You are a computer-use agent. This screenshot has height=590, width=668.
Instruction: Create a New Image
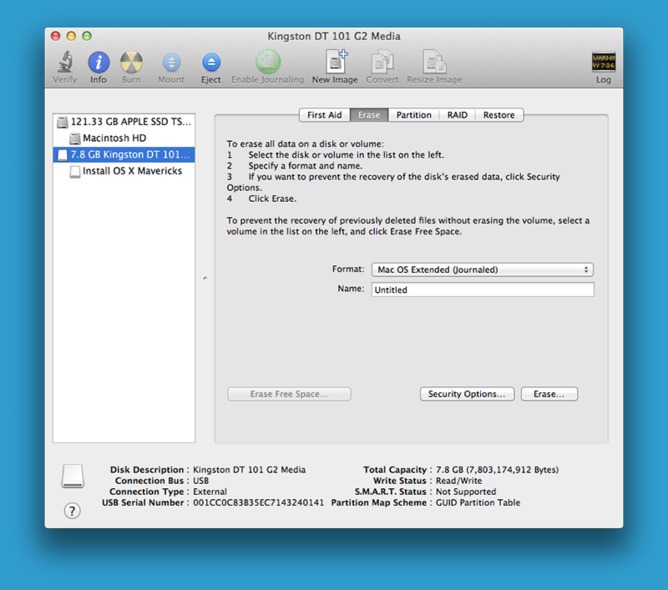pos(336,61)
